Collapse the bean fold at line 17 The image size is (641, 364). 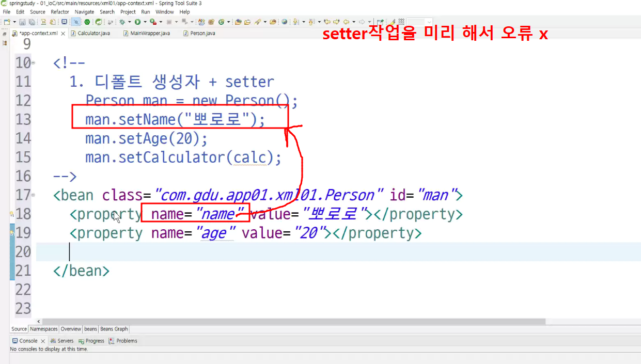[34, 195]
